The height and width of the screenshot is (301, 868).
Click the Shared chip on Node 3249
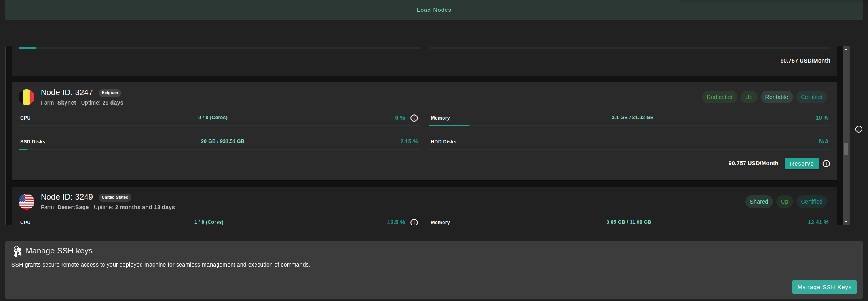pyautogui.click(x=758, y=202)
